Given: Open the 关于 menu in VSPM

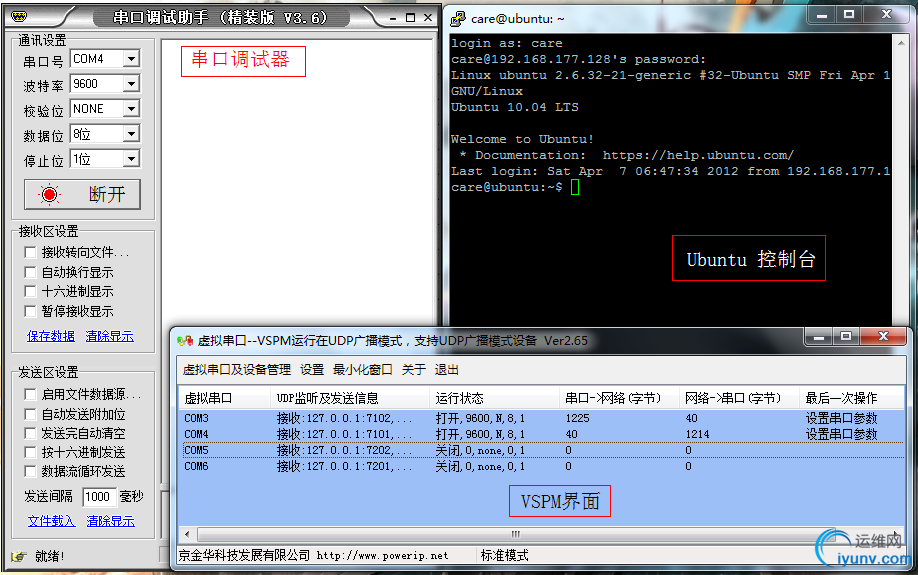Looking at the screenshot, I should coord(414,370).
